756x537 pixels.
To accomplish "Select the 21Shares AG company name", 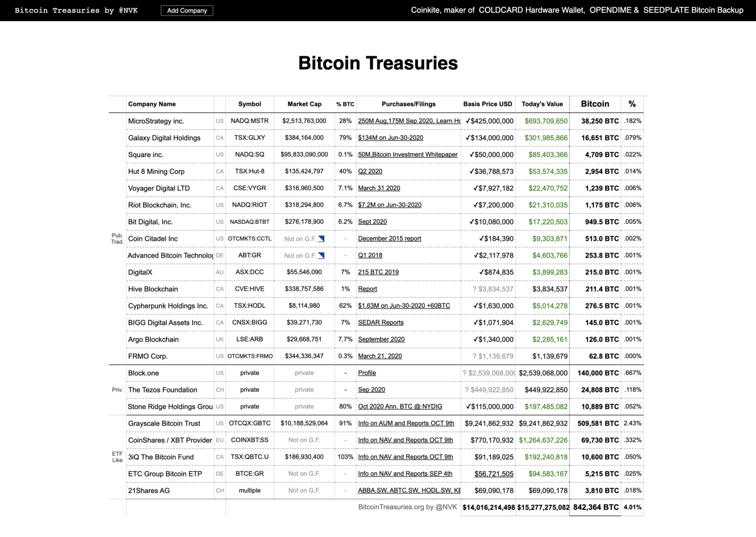I will pyautogui.click(x=149, y=491).
